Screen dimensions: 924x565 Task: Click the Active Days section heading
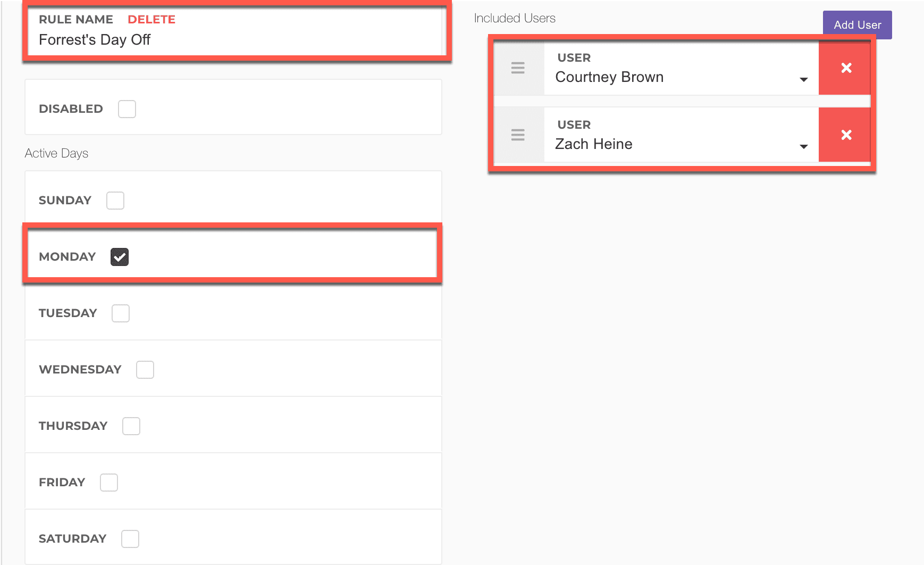pos(56,153)
